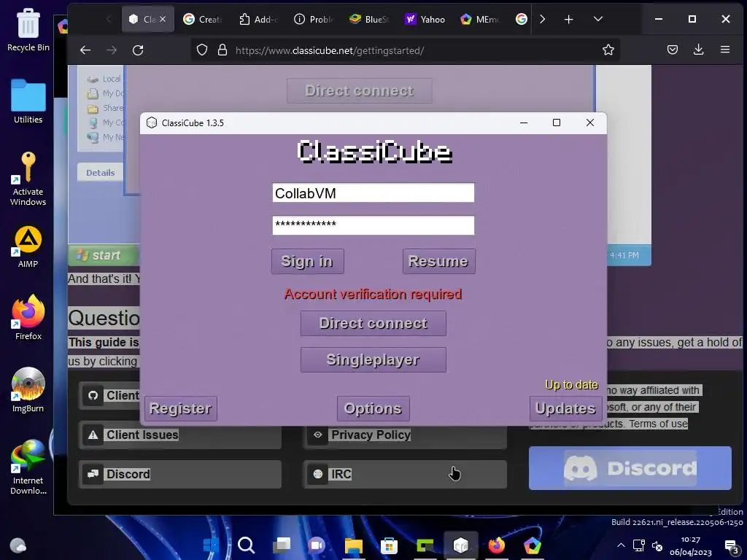Click the Terms of use link
Viewport: 747px width, 560px height.
[659, 424]
